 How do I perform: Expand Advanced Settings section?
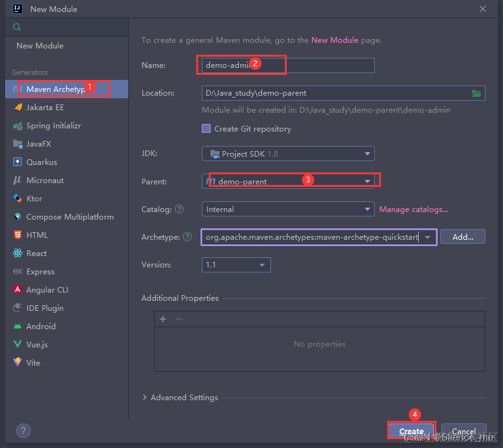pos(145,397)
